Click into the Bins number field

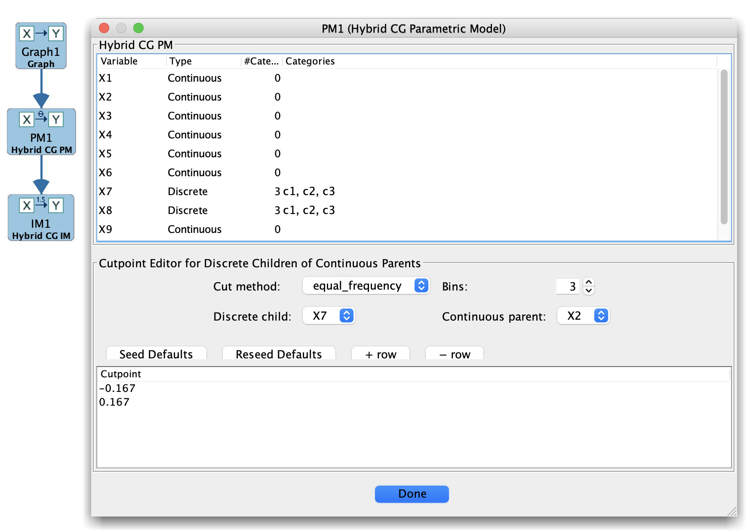(x=568, y=286)
